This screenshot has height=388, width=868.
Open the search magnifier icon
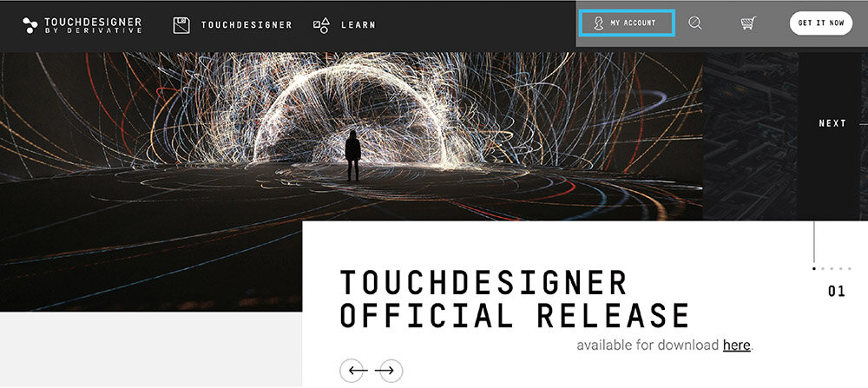coord(695,23)
